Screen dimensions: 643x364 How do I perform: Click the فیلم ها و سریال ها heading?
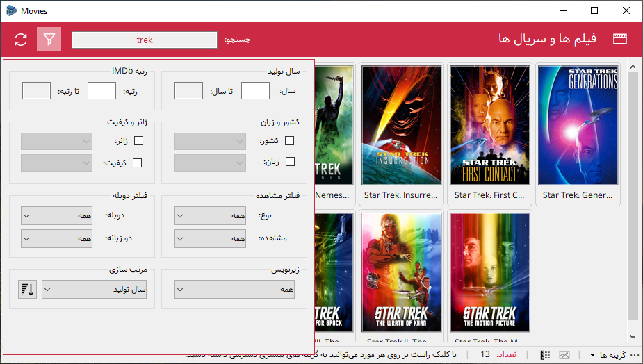click(548, 39)
